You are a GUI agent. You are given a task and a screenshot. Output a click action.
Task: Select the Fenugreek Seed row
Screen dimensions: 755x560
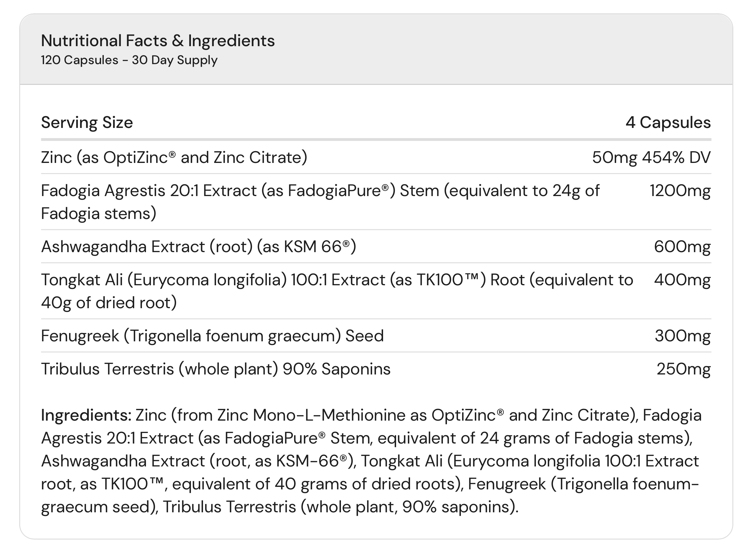tap(376, 335)
